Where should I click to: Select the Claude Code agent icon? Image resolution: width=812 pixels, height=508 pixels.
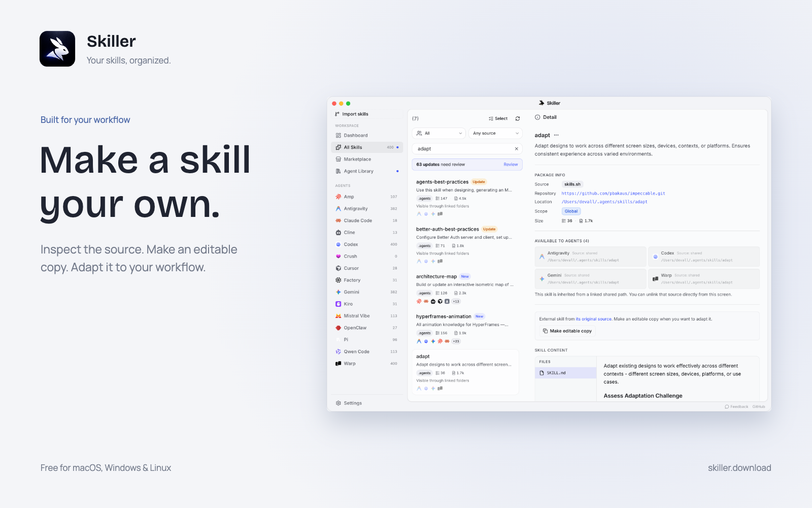tap(339, 220)
